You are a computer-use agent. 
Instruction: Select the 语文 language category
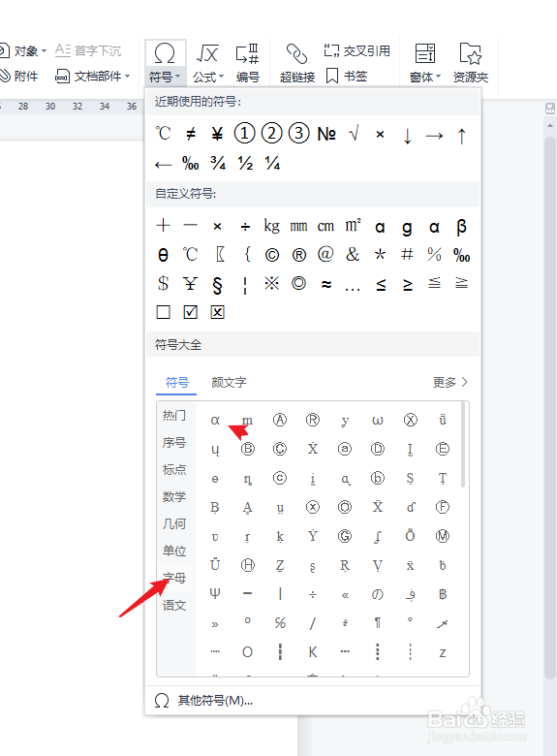(174, 605)
